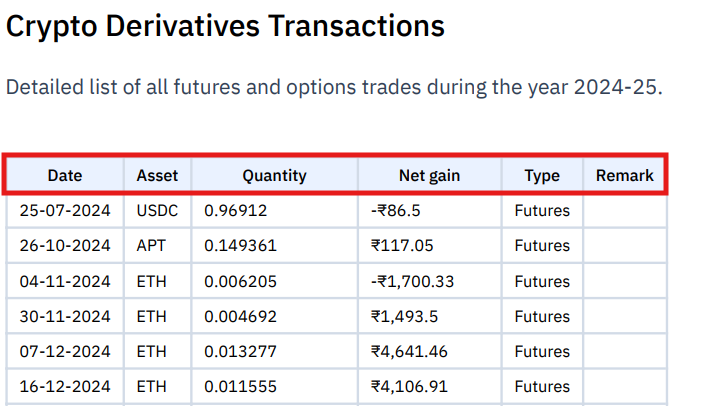This screenshot has height=406, width=728.
Task: Select the 04-11-2024 date cell
Action: click(65, 281)
